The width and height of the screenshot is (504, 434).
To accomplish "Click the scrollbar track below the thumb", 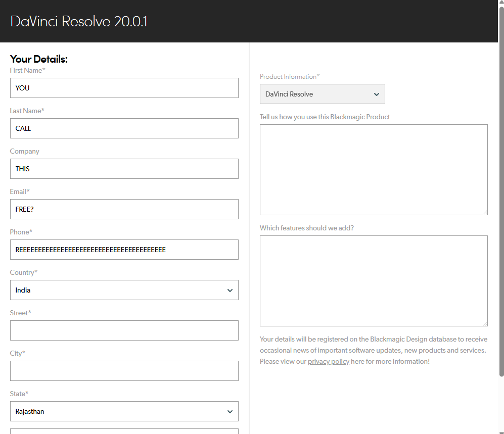I will (x=501, y=404).
